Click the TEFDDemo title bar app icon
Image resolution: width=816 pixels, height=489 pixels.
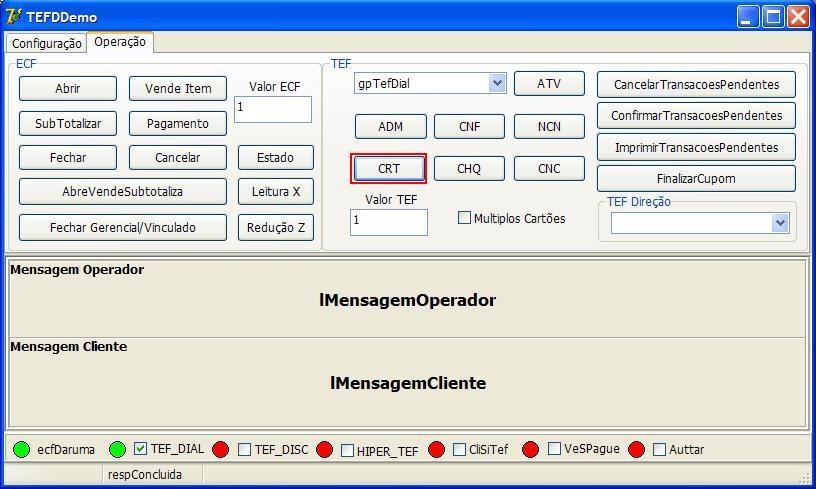[14, 17]
